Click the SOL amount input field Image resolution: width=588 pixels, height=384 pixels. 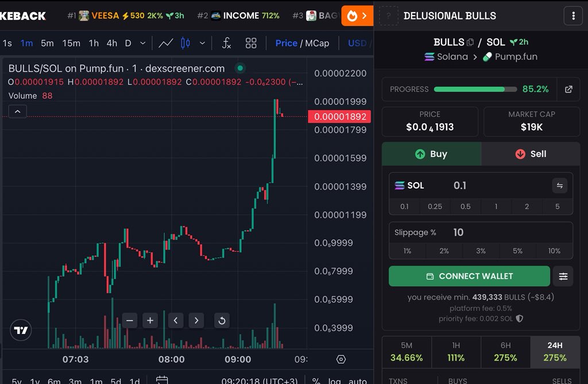(481, 186)
